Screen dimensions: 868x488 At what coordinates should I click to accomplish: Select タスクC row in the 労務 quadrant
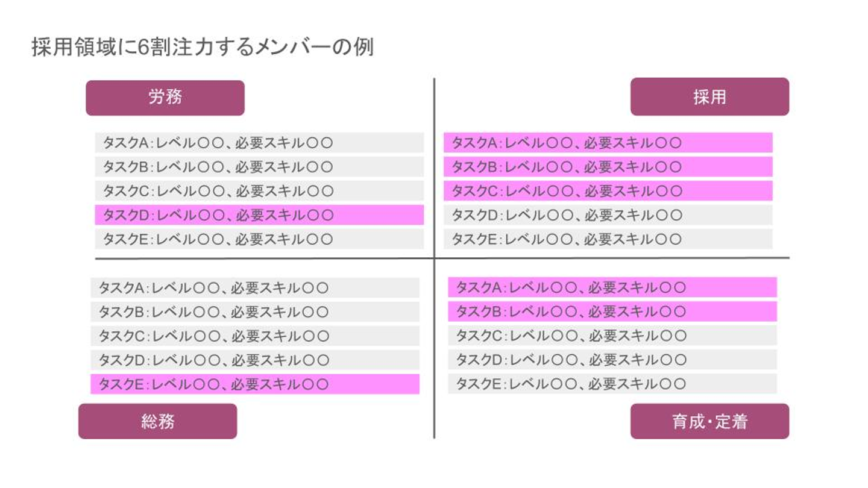[259, 191]
